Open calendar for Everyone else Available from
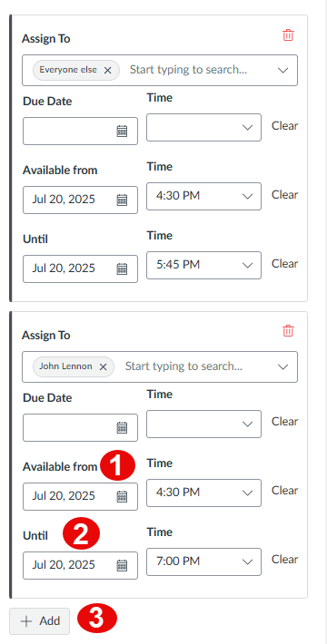327x644 pixels. pyautogui.click(x=122, y=200)
